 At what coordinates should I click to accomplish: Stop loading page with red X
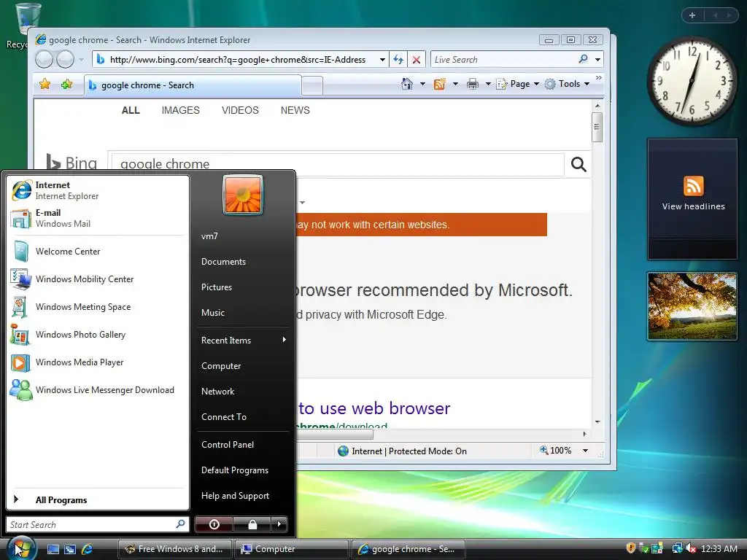tap(417, 60)
